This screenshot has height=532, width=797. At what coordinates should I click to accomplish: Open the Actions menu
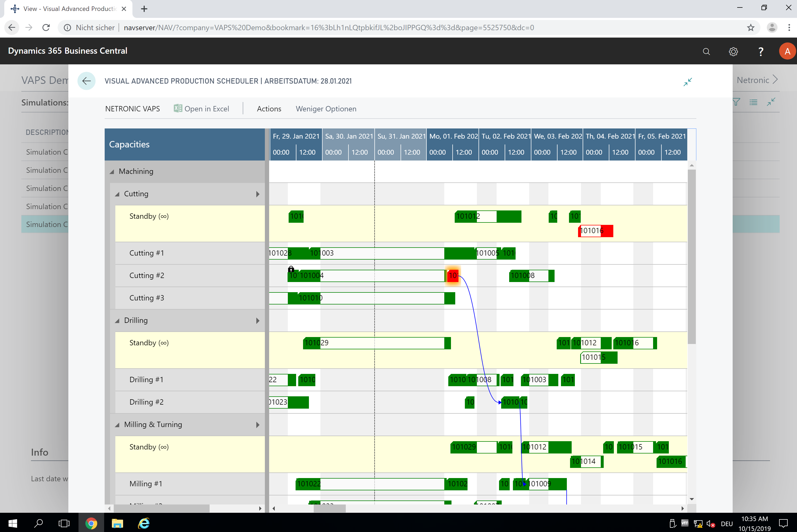[x=269, y=109]
